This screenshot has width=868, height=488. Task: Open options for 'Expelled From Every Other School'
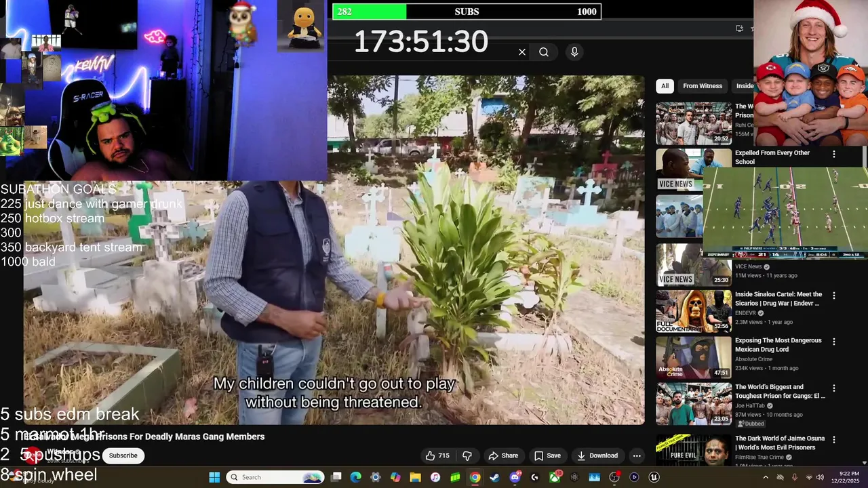point(834,154)
